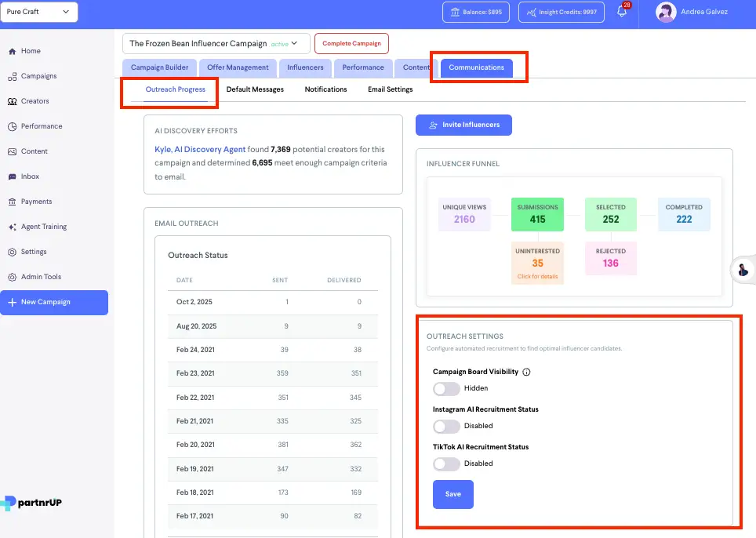Image resolution: width=756 pixels, height=538 pixels.
Task: Open the Inbox
Action: coord(24,176)
